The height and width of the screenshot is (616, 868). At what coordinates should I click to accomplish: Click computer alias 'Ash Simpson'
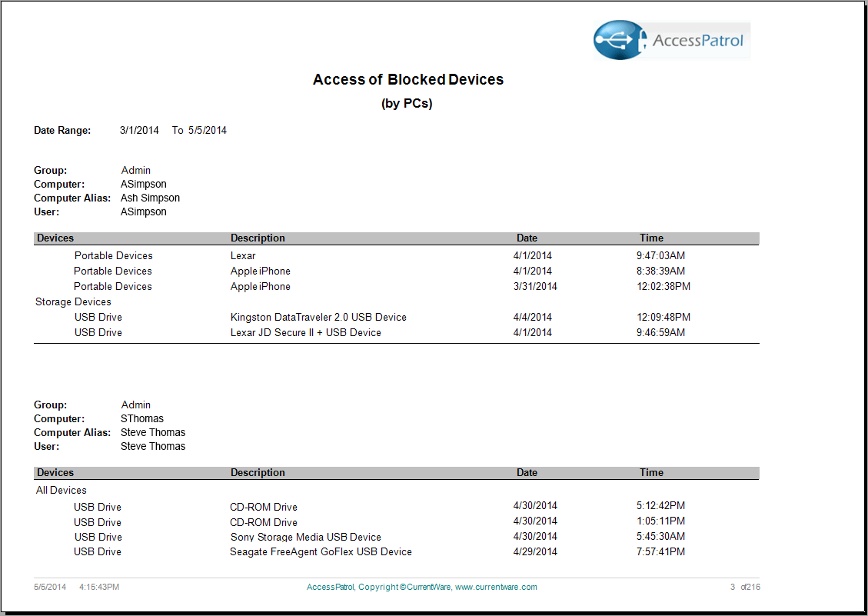point(150,198)
